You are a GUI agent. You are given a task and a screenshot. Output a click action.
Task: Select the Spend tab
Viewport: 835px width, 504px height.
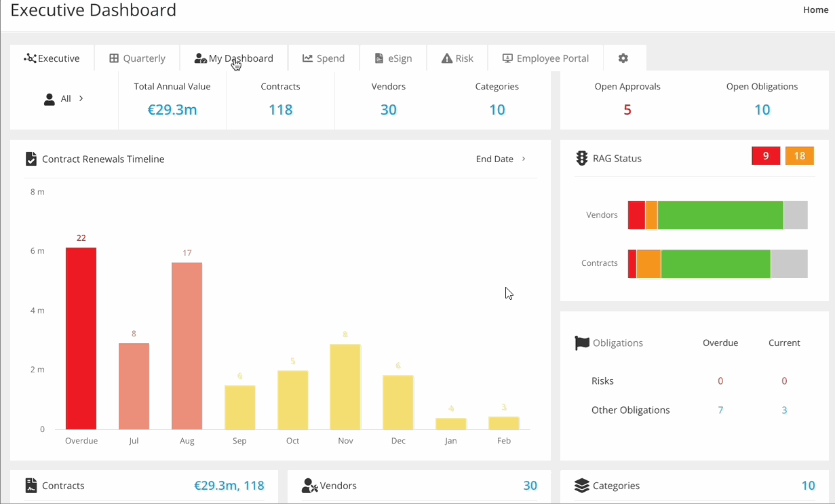(x=324, y=58)
